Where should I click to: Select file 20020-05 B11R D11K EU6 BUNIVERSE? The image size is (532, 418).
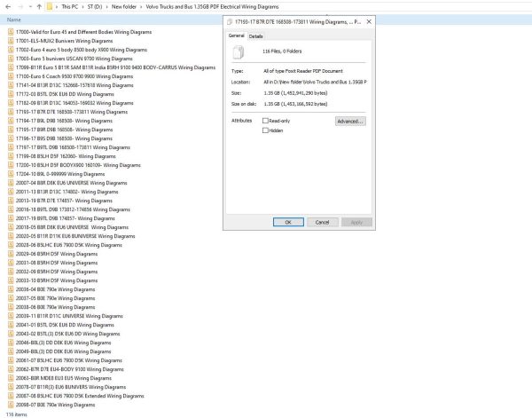(75, 236)
